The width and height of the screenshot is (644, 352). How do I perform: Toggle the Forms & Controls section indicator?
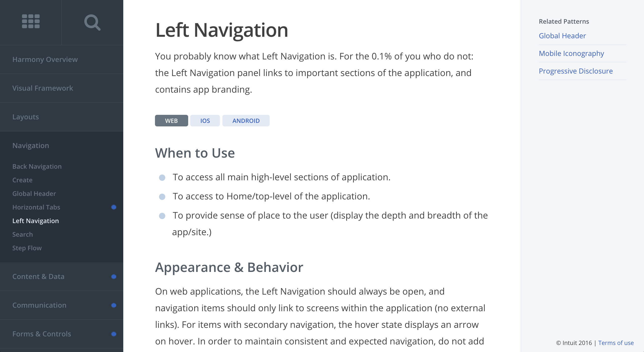(114, 334)
